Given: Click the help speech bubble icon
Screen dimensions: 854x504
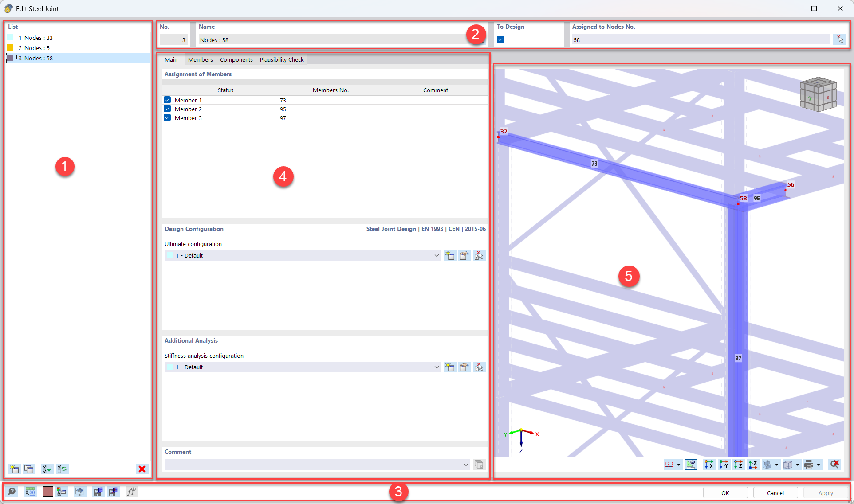Looking at the screenshot, I should point(12,492).
